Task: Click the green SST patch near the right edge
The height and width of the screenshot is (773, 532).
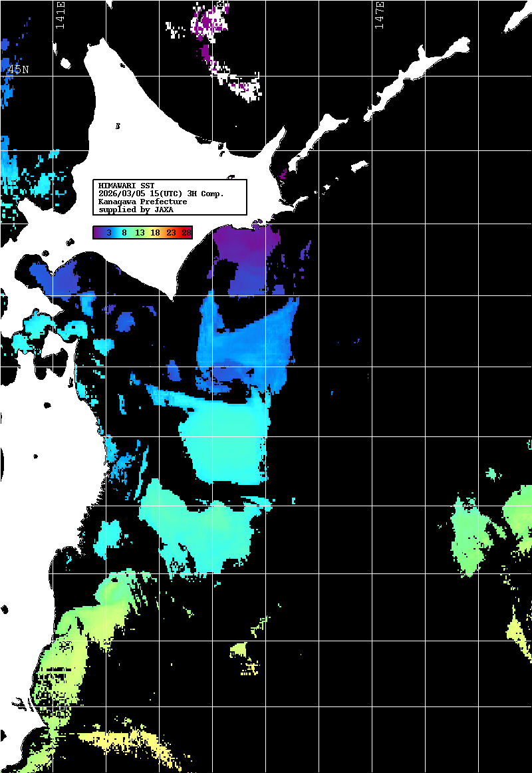Action: point(475,532)
